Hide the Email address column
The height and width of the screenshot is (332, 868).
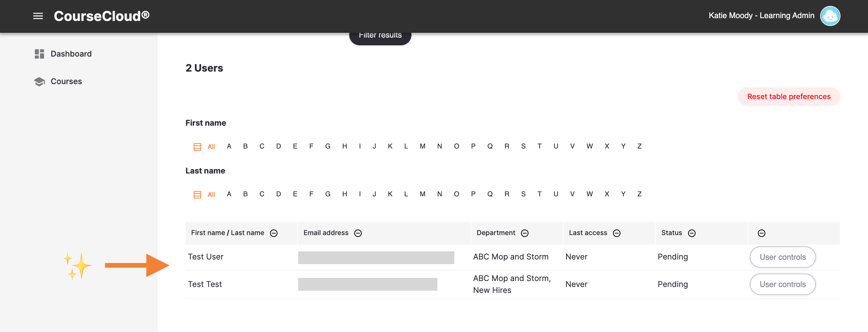tap(358, 233)
